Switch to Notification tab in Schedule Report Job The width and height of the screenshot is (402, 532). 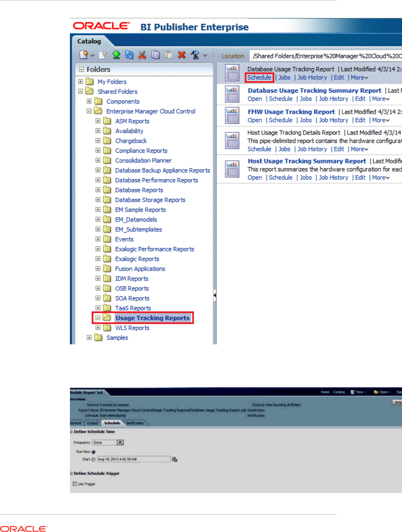[135, 423]
